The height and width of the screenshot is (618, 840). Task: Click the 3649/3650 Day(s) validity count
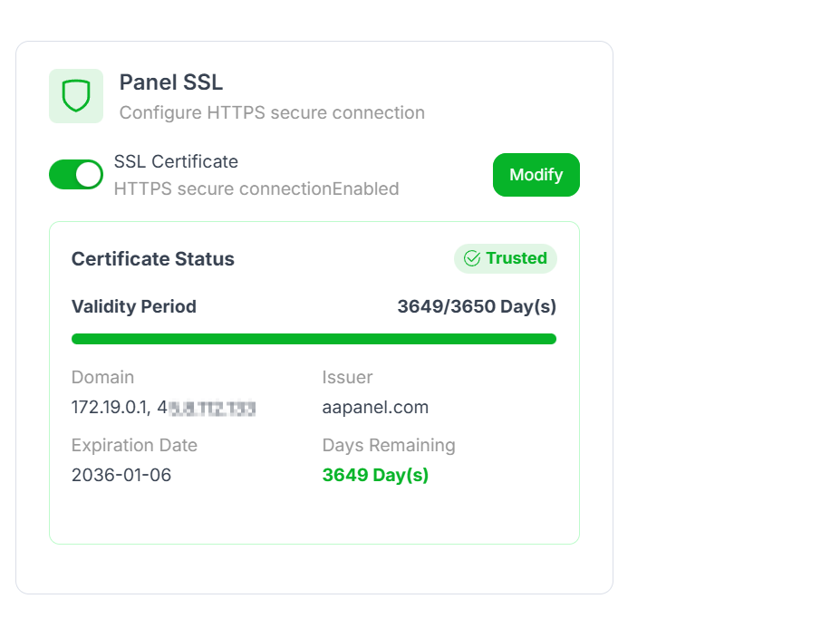[x=477, y=306]
